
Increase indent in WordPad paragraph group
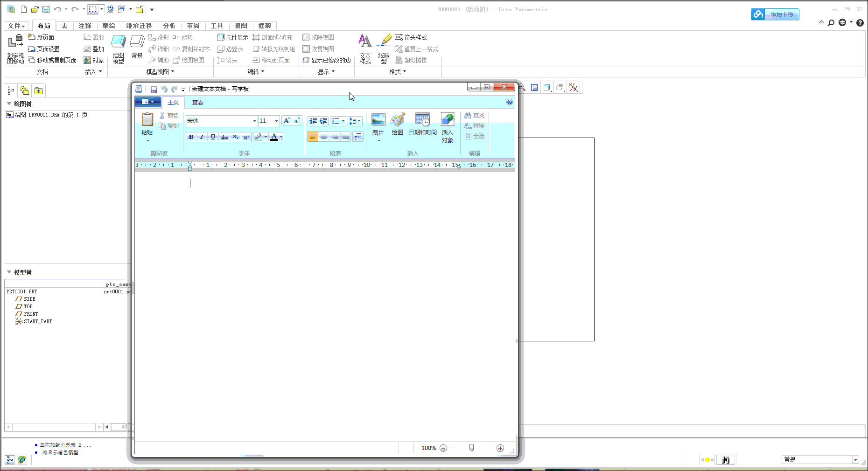pyautogui.click(x=323, y=121)
